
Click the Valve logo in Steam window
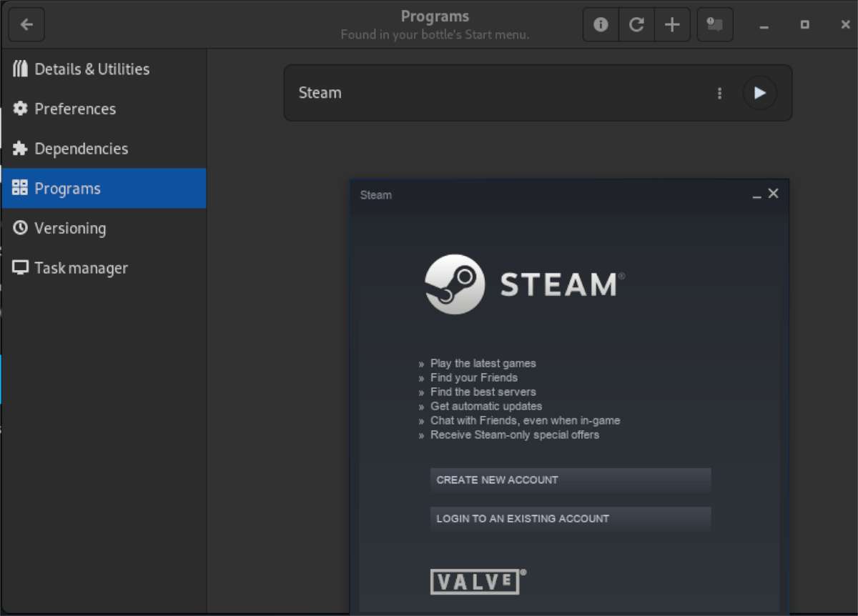point(478,582)
